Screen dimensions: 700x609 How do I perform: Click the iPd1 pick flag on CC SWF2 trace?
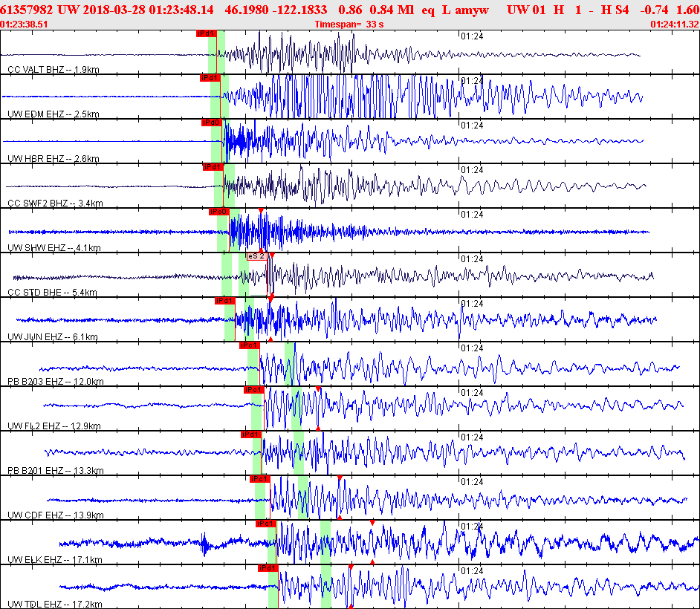(x=213, y=167)
